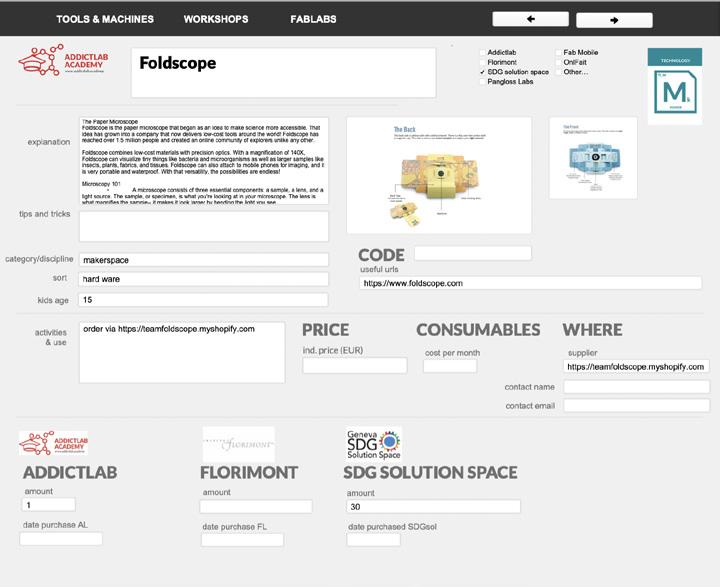This screenshot has height=587, width=720.
Task: Click the kids age field with 15
Action: [x=203, y=300]
